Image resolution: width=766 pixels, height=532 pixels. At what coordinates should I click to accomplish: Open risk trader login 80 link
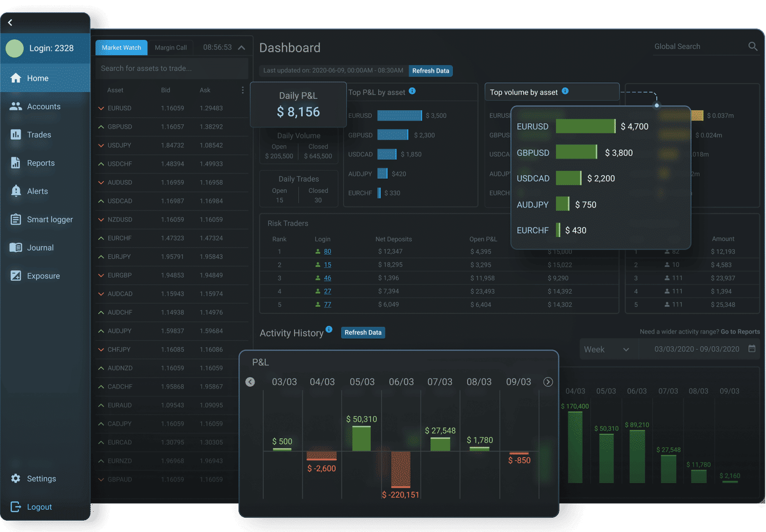click(x=327, y=251)
